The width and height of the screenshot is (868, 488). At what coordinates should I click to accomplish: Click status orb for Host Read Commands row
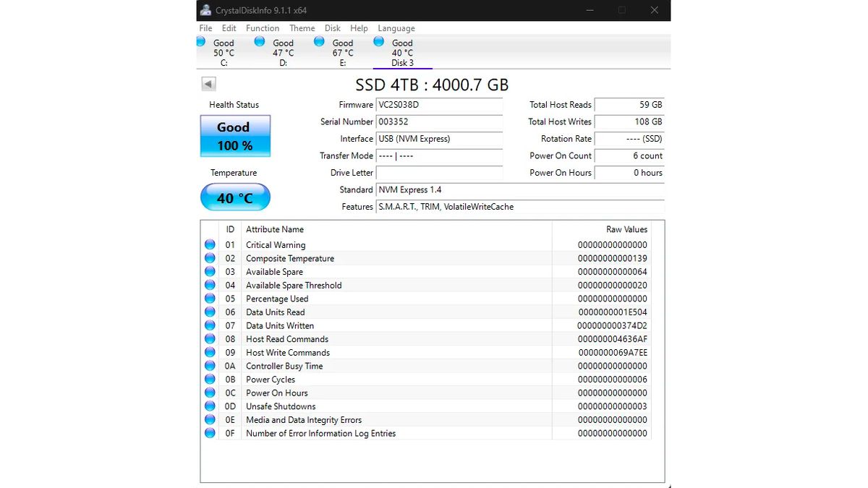pyautogui.click(x=210, y=339)
